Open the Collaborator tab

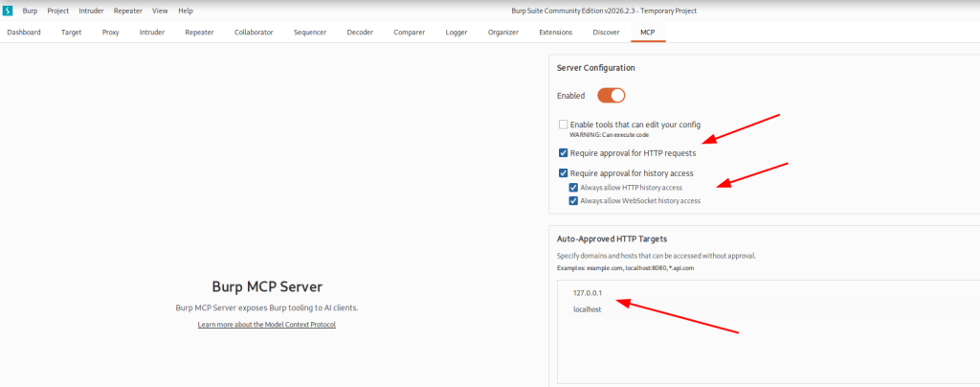click(254, 32)
